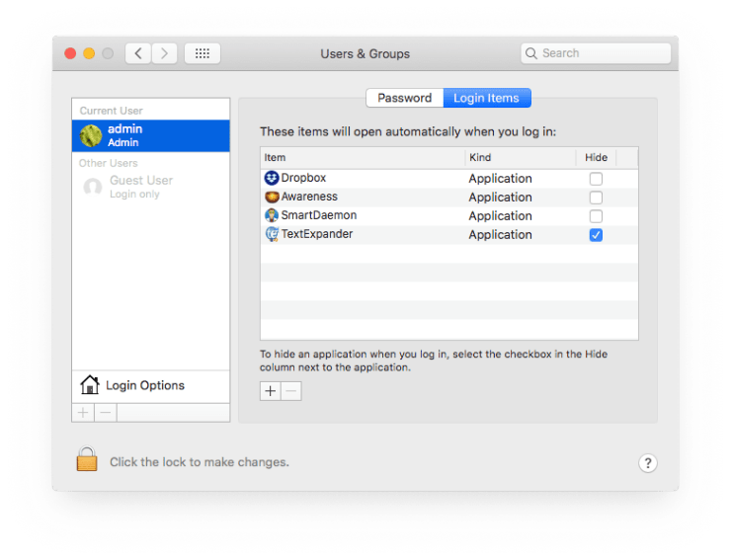Click the TextExpander app icon
731x560 pixels.
[x=272, y=234]
